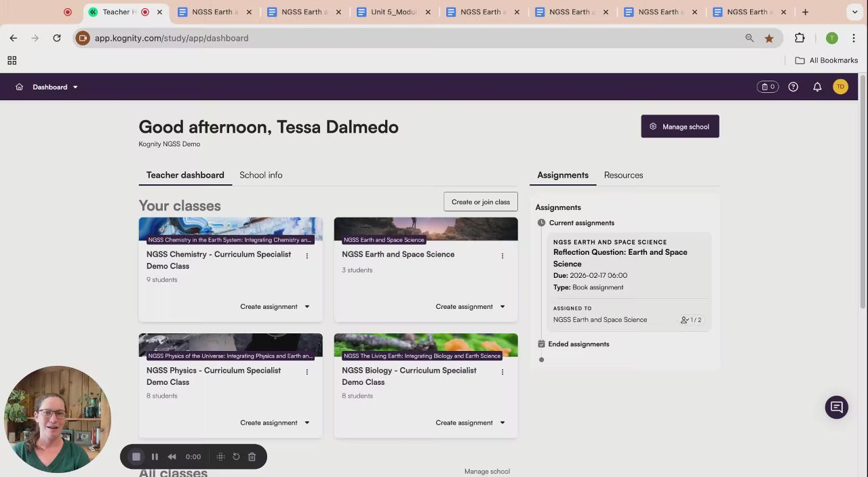Open the browser extensions puzzle icon
The image size is (868, 477).
pos(800,38)
